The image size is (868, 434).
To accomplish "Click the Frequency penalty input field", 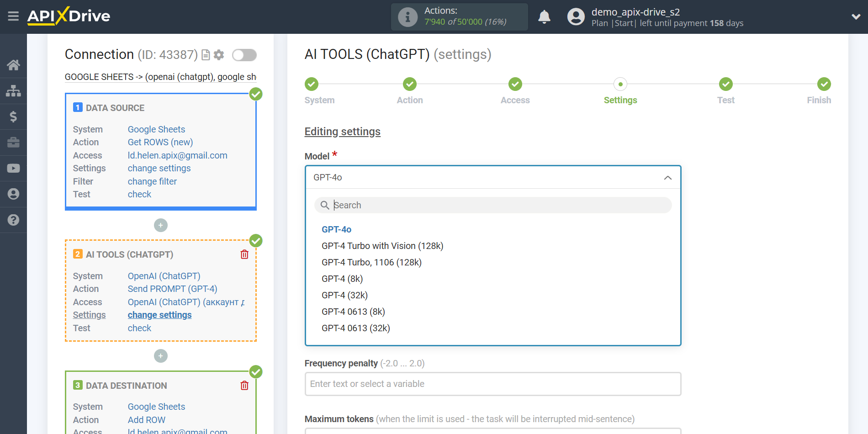I will point(493,384).
